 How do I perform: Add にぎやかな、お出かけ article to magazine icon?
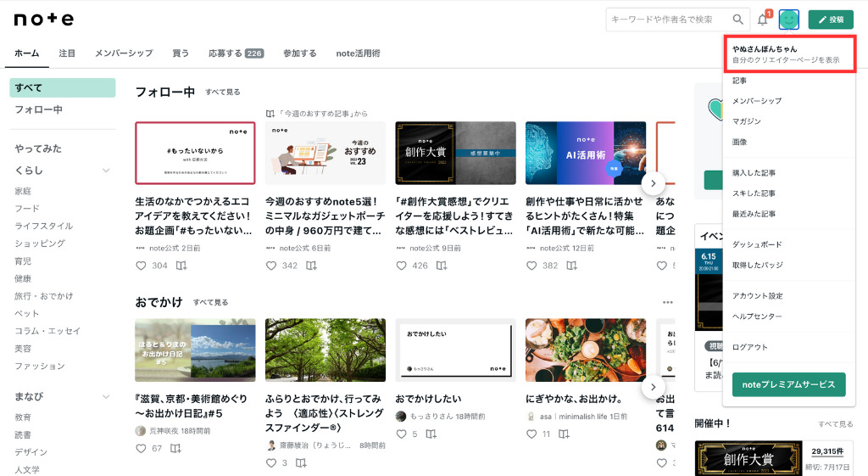564,434
